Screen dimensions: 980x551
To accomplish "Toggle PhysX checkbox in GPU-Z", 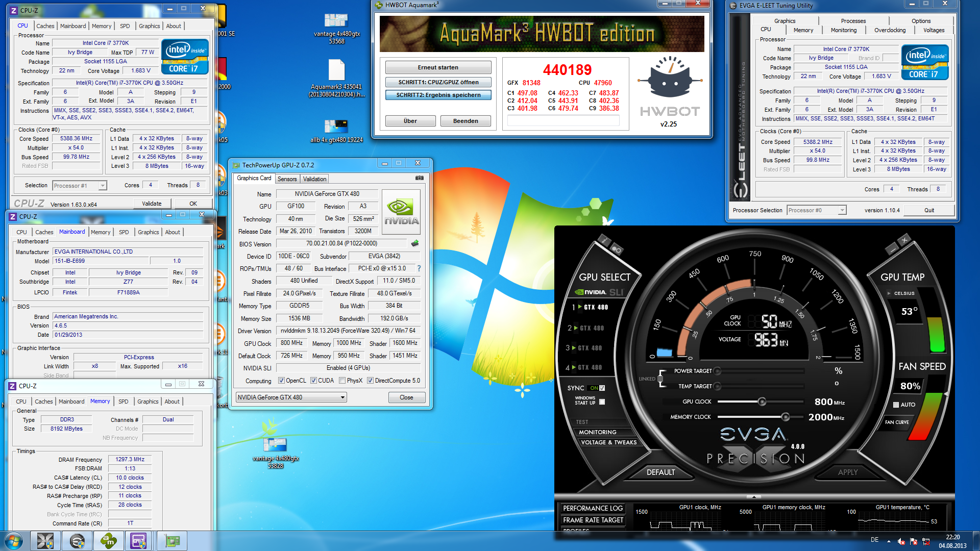I will (x=342, y=381).
